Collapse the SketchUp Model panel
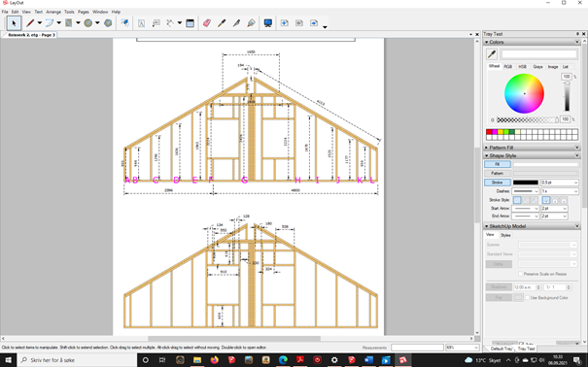 (486, 226)
